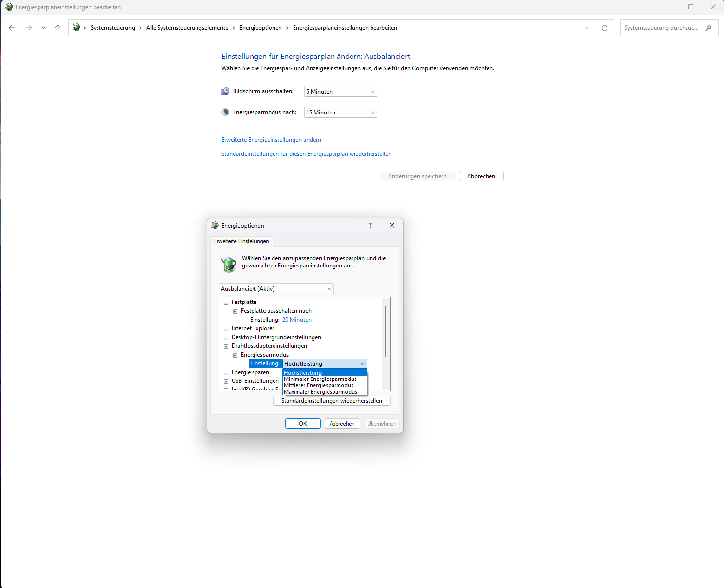Open the recent locations chevron
Image resolution: width=724 pixels, height=588 pixels.
[x=43, y=28]
